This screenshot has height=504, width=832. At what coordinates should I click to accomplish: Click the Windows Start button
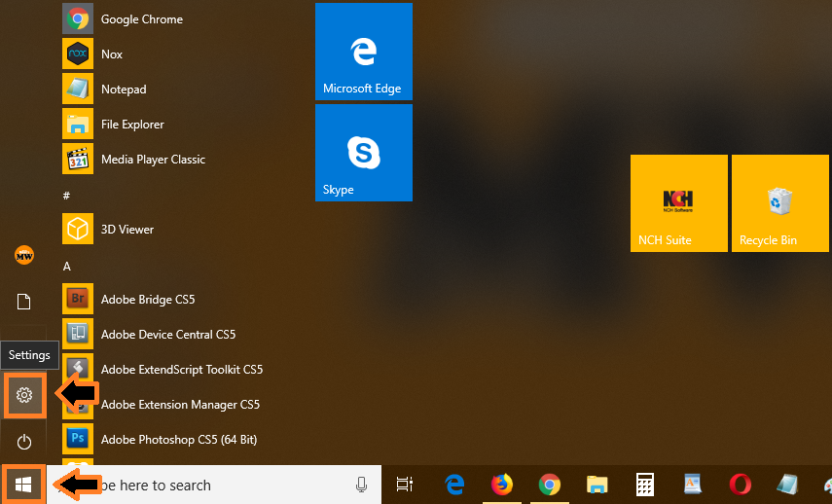tap(22, 485)
